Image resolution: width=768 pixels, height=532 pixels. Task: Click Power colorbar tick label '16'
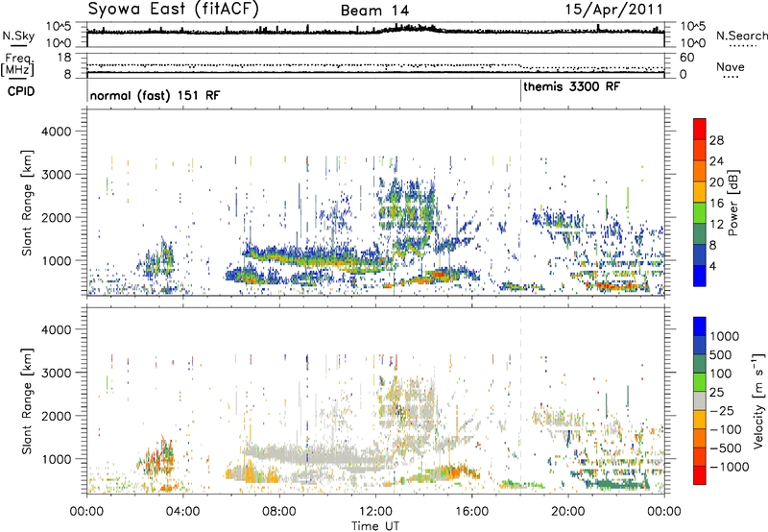[716, 204]
